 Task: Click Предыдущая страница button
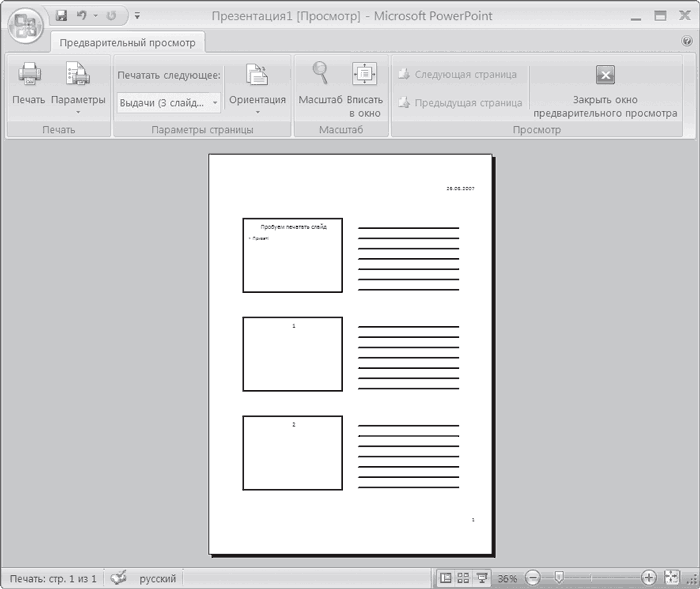(x=460, y=103)
